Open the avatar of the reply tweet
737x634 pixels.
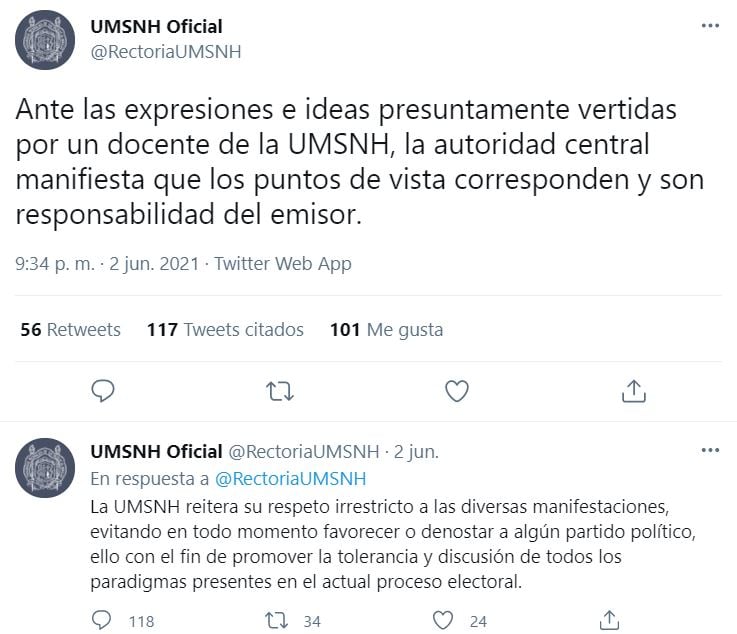(45, 468)
